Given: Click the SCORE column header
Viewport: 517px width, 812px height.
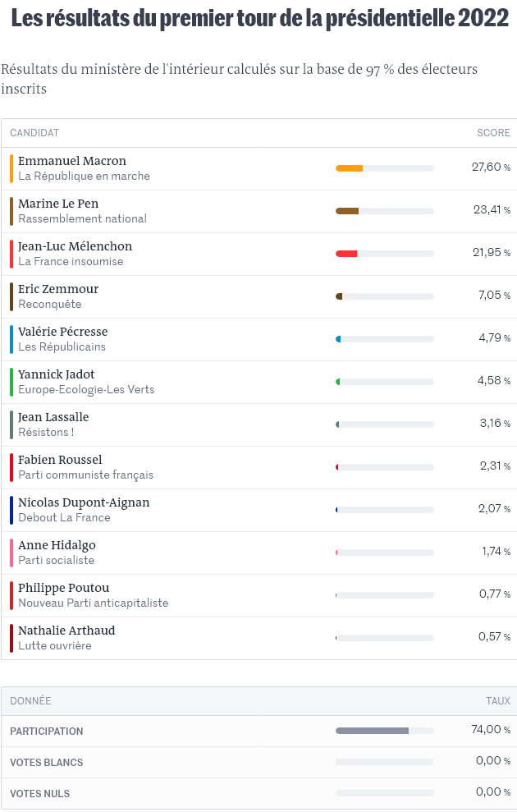Looking at the screenshot, I should point(493,133).
